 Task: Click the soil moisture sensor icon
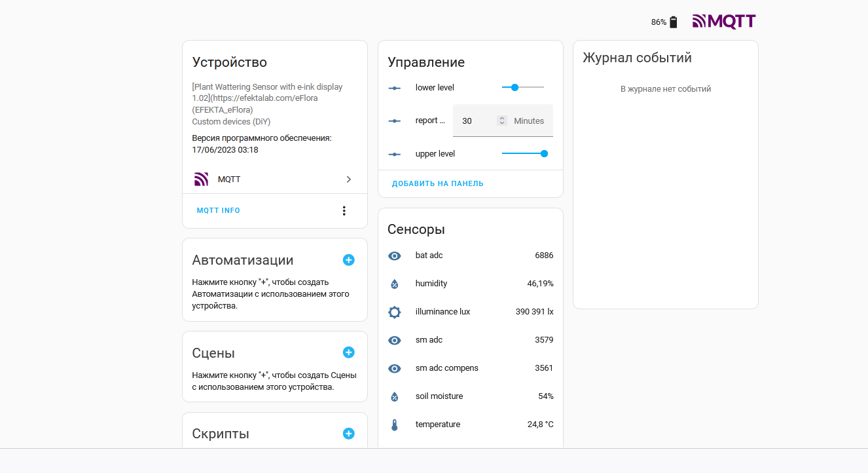pos(394,396)
